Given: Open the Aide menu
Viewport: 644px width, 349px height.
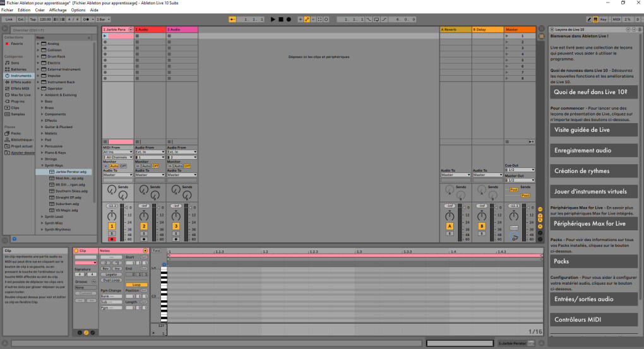Looking at the screenshot, I should [94, 10].
